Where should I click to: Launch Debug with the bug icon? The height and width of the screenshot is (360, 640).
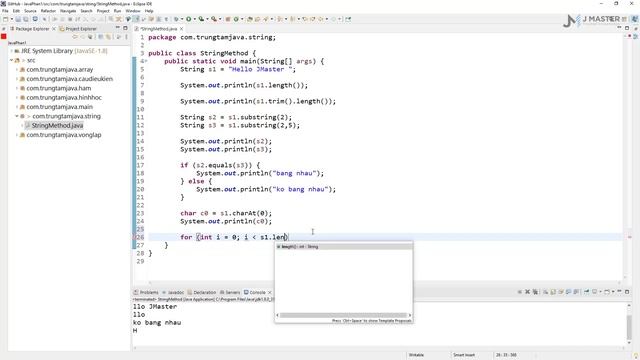(176, 19)
